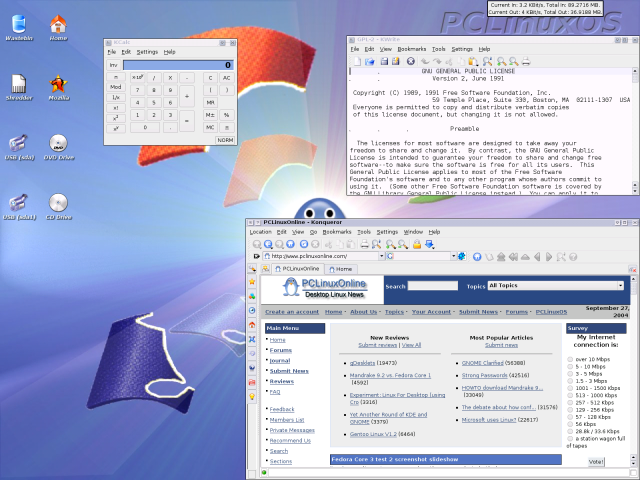Click the Save As icon in KWrite toolbar
Screen dimensions: 640x480
[x=396, y=61]
